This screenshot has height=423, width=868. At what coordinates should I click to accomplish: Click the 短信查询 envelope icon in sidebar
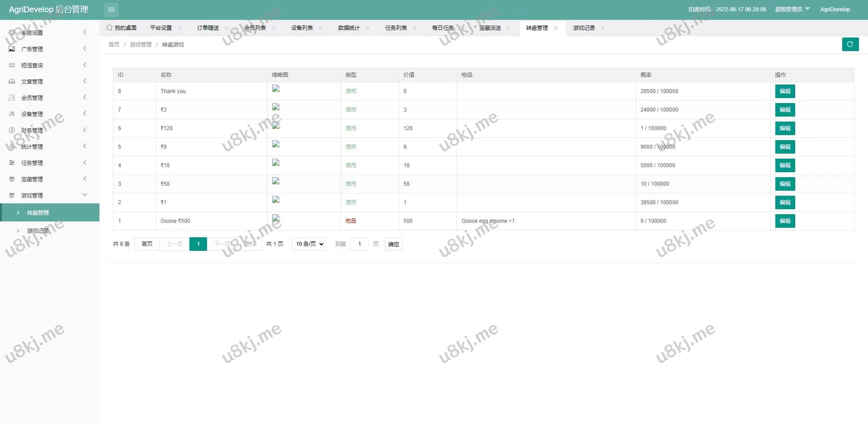(12, 65)
